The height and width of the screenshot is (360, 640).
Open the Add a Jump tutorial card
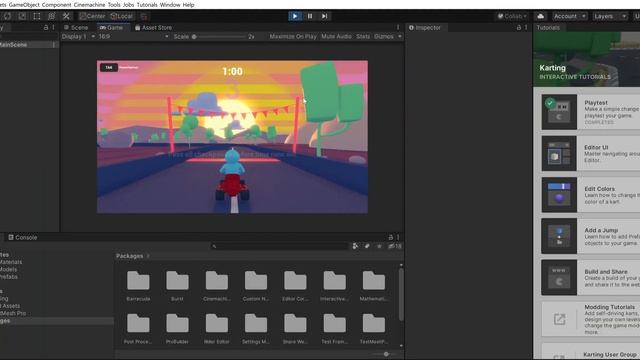(591, 236)
